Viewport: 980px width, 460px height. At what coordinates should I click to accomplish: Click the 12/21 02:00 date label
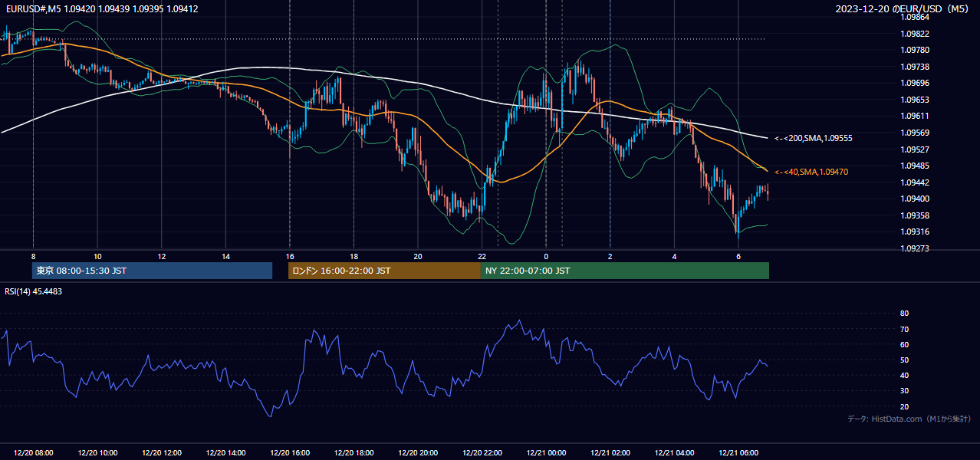(610, 453)
